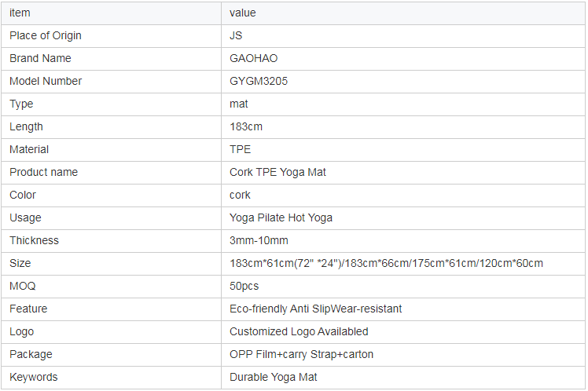Select the model number "GYGM3205"
This screenshot has width=588, height=391.
(258, 81)
